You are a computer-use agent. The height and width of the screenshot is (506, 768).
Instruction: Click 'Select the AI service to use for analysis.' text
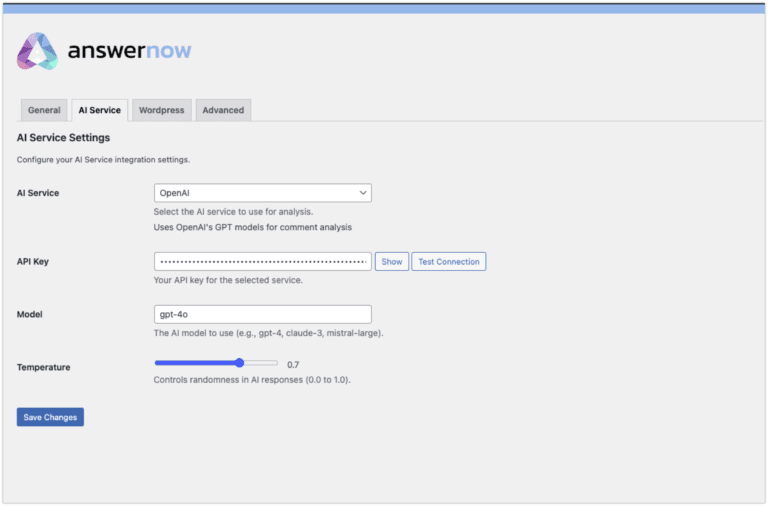233,212
